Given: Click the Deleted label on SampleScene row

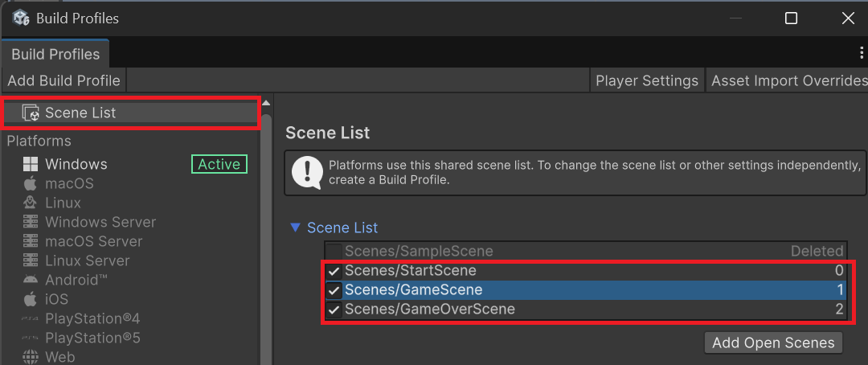Looking at the screenshot, I should (817, 252).
